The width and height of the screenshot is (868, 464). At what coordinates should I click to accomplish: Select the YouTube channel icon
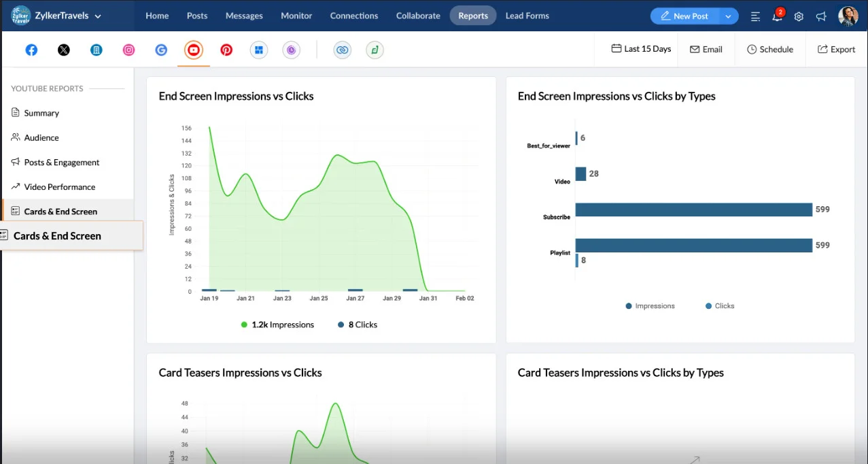pos(194,50)
